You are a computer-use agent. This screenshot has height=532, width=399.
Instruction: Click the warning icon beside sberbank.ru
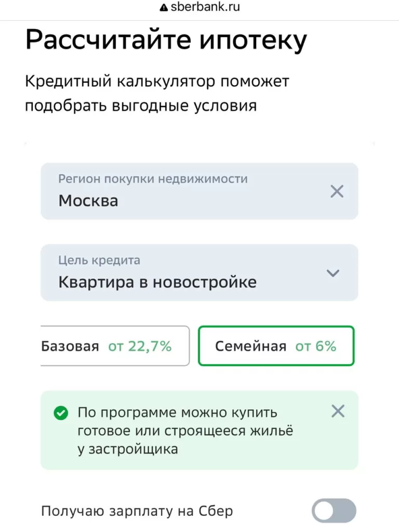click(163, 6)
